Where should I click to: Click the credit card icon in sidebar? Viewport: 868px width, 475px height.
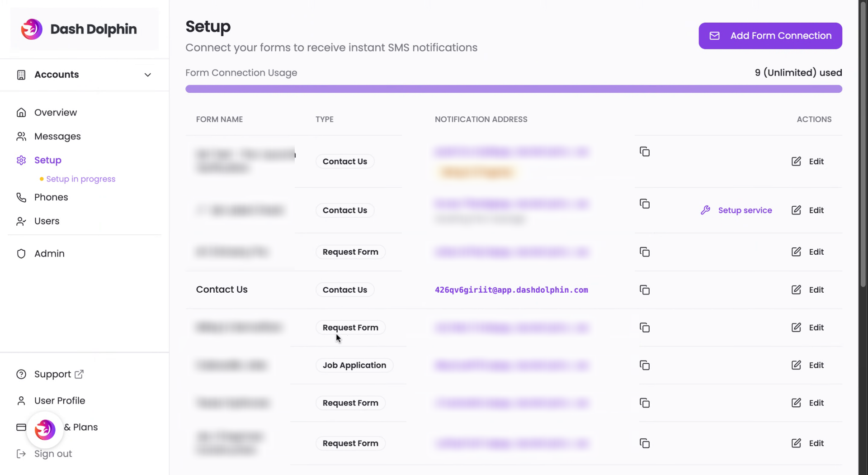tap(21, 427)
